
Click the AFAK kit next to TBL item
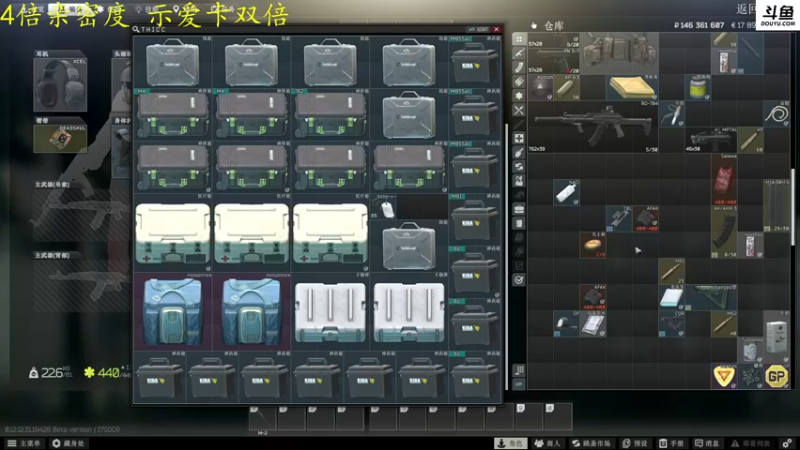click(x=645, y=218)
